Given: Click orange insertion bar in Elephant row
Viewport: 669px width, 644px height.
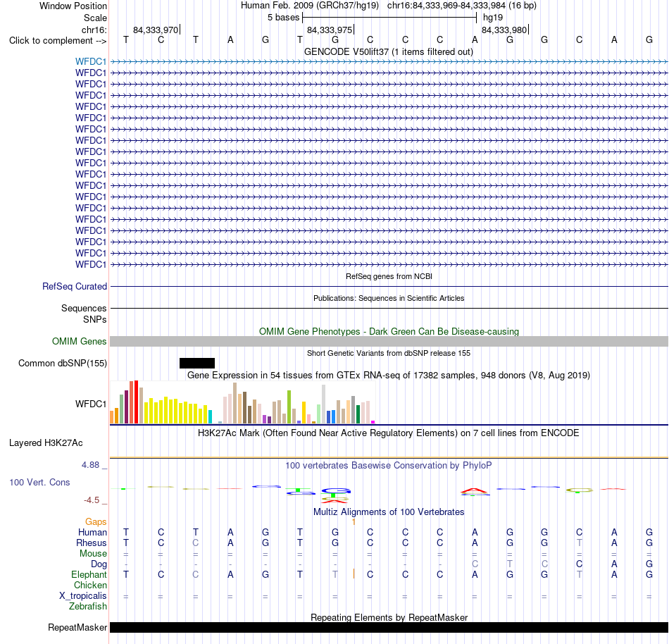Looking at the screenshot, I should coord(354,574).
